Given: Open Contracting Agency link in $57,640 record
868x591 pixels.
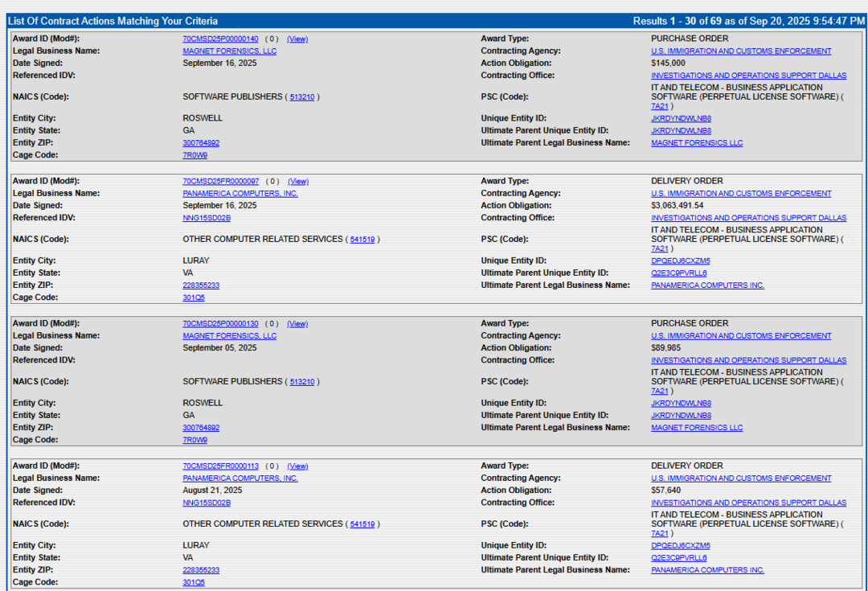Looking at the screenshot, I should coord(741,478).
